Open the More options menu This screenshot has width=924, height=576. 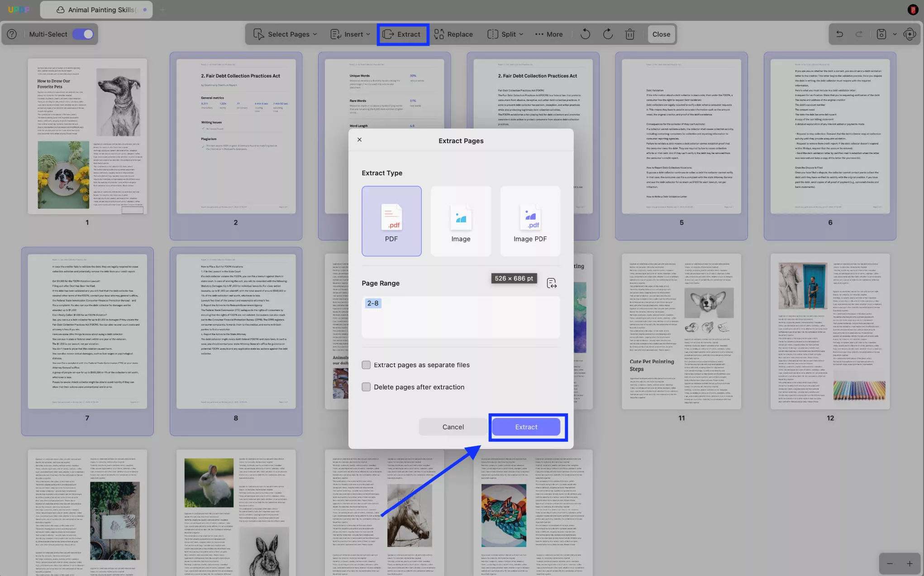coord(549,34)
